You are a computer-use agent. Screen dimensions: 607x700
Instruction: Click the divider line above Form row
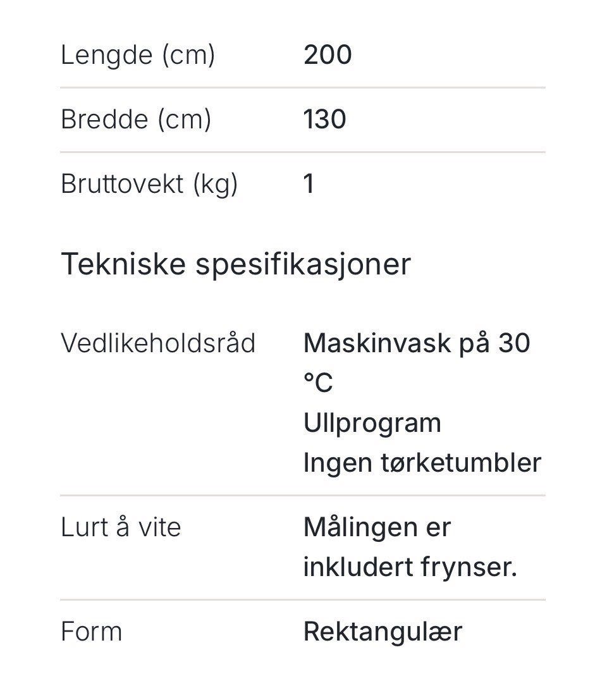pyautogui.click(x=303, y=600)
